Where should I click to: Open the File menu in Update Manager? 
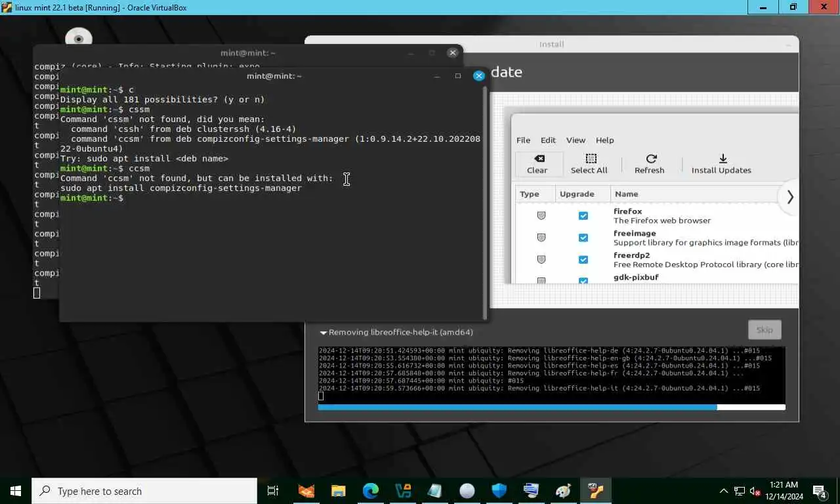tap(523, 140)
